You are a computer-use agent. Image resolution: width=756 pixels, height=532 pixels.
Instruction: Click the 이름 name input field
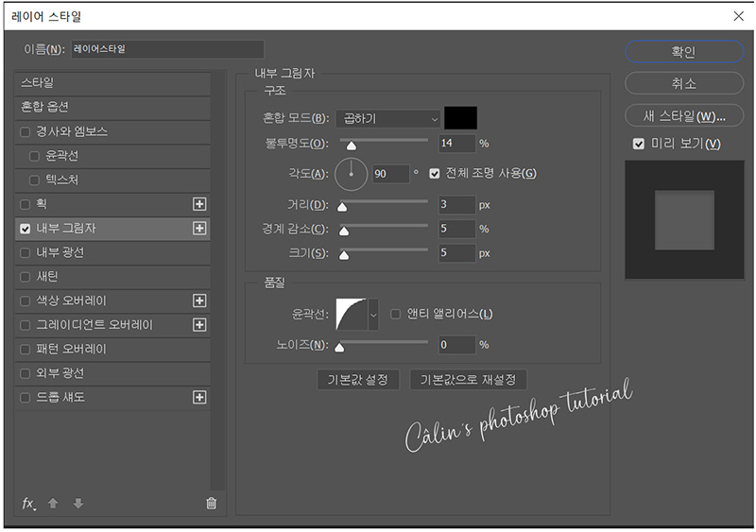[167, 49]
